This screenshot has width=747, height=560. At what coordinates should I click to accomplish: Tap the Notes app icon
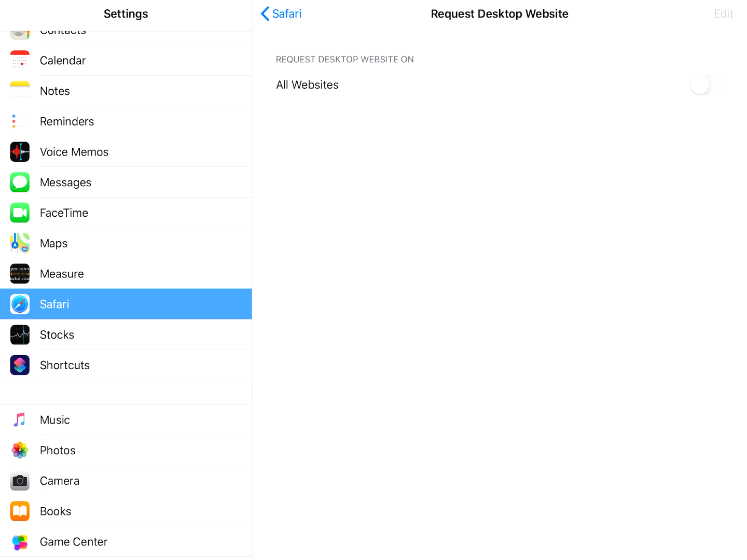[x=20, y=91]
